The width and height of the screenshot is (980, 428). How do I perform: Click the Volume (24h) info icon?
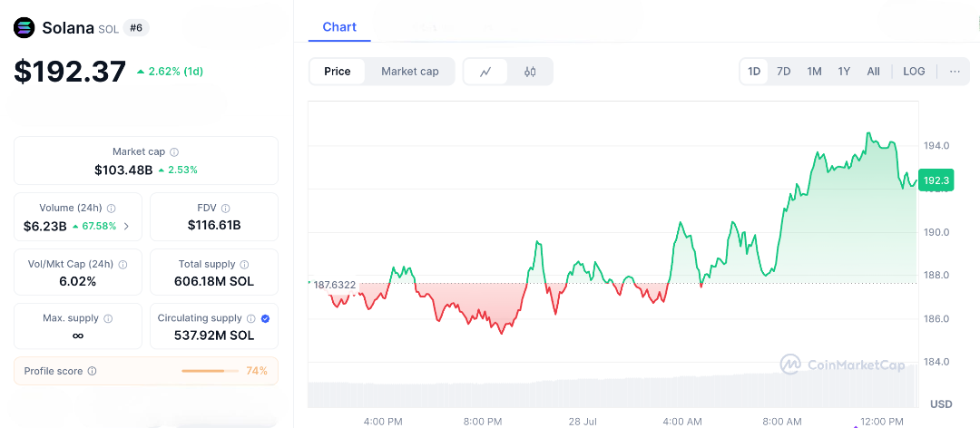[x=112, y=209]
